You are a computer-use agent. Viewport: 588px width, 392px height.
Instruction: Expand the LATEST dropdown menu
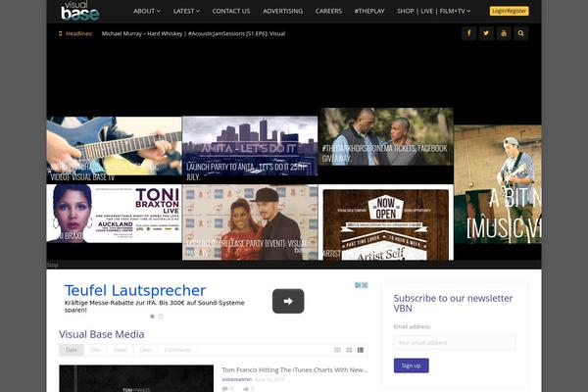point(186,11)
